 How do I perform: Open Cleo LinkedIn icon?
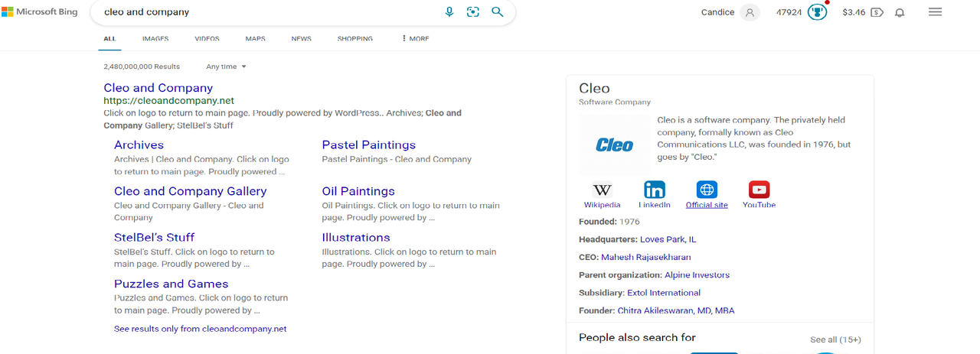655,190
